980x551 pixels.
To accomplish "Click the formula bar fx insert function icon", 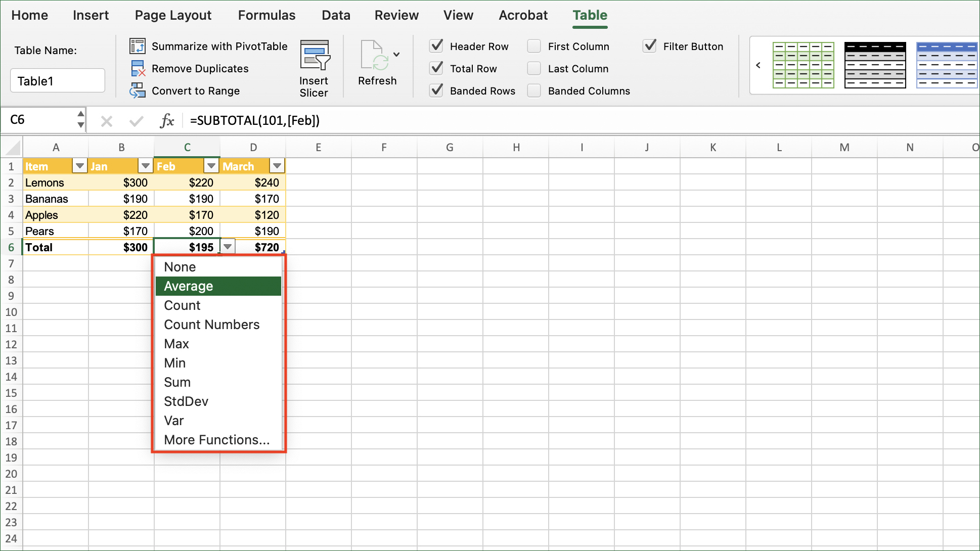I will [167, 121].
